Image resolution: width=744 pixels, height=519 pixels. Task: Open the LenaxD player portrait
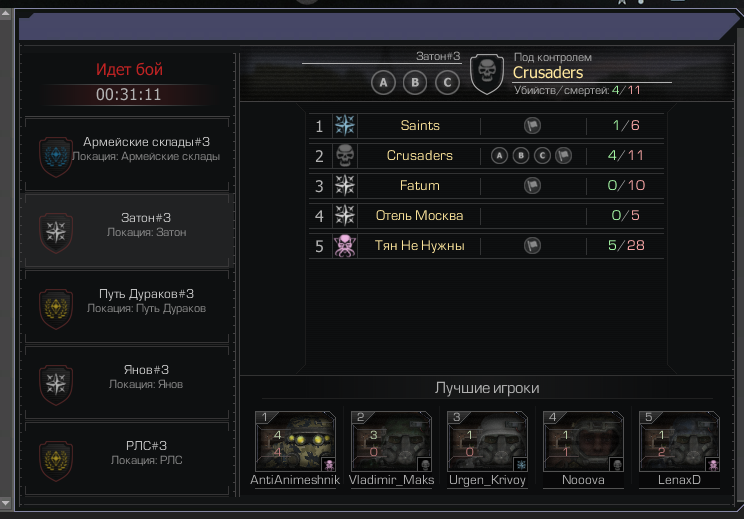[679, 441]
